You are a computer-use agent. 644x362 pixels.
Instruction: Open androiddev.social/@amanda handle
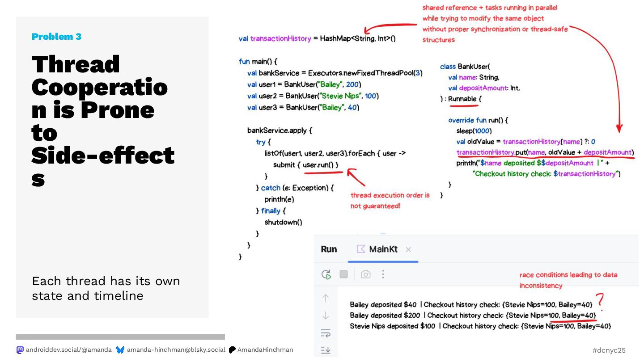pyautogui.click(x=69, y=350)
